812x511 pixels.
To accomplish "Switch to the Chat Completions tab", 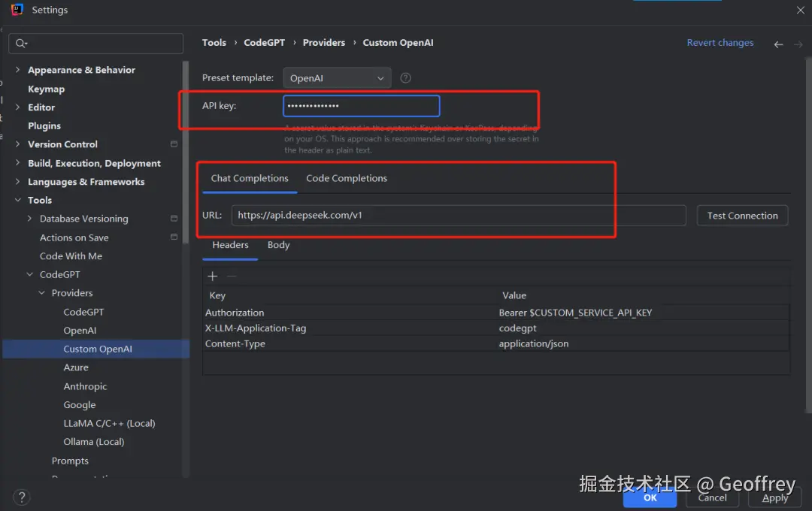I will (250, 178).
